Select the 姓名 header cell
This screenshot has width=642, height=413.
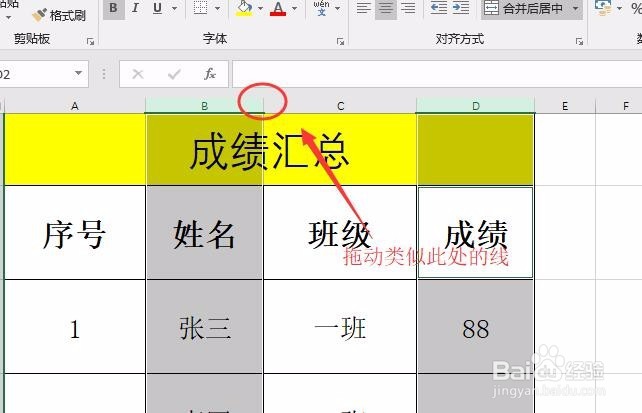tap(204, 233)
